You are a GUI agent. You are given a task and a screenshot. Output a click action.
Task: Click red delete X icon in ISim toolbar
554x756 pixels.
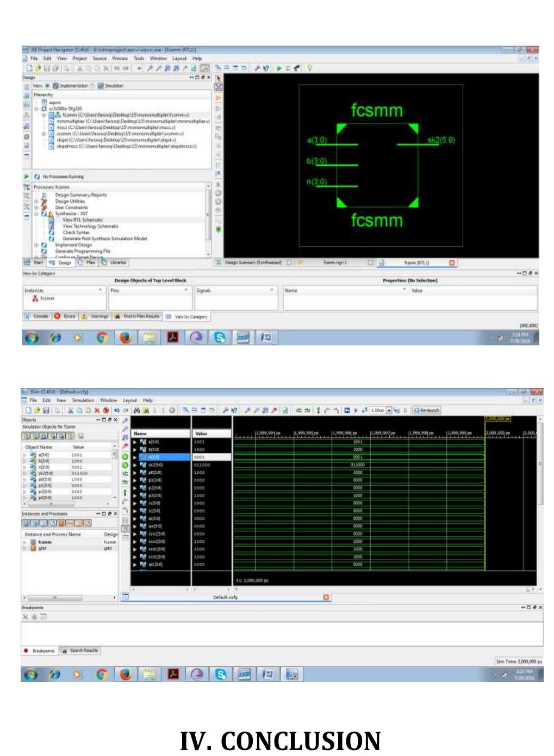coord(97,410)
